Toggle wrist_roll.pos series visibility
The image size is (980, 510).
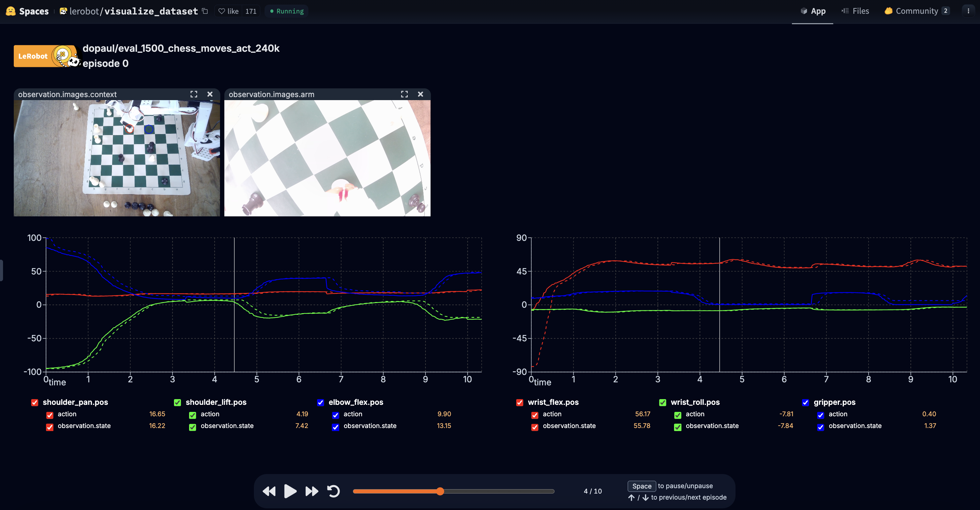662,402
